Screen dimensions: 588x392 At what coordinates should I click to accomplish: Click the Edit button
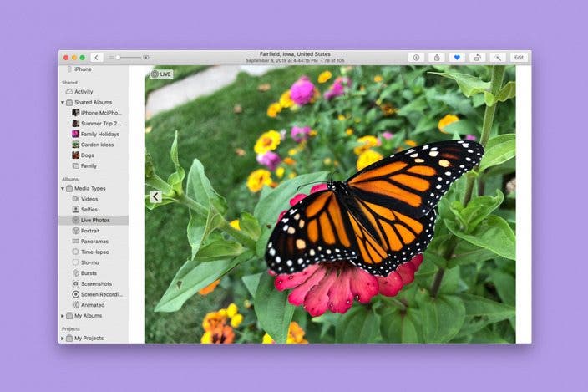pyautogui.click(x=520, y=58)
